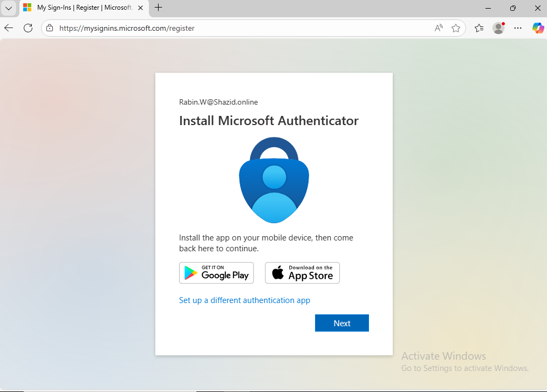Click Get it on Google Play badge

pos(216,273)
